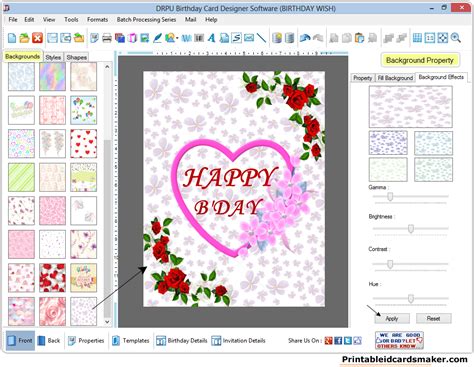
Task: Click the backgrounds list scroll-up arrow
Action: [107, 67]
